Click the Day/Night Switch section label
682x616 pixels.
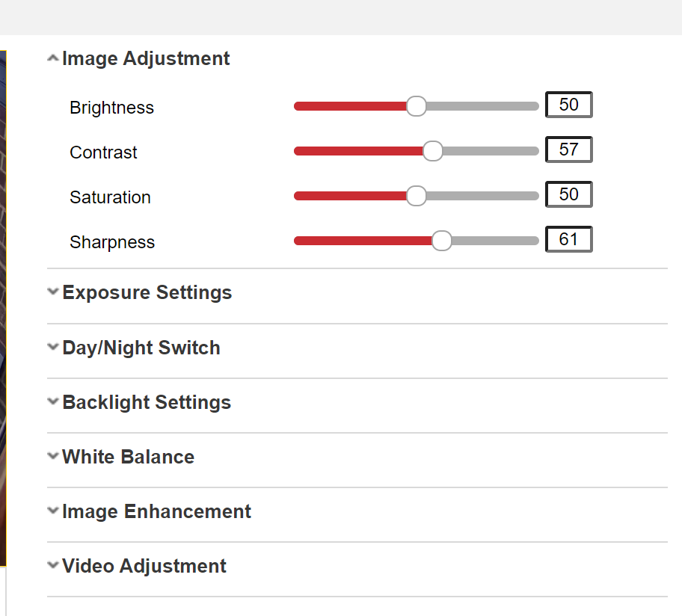[x=141, y=347]
